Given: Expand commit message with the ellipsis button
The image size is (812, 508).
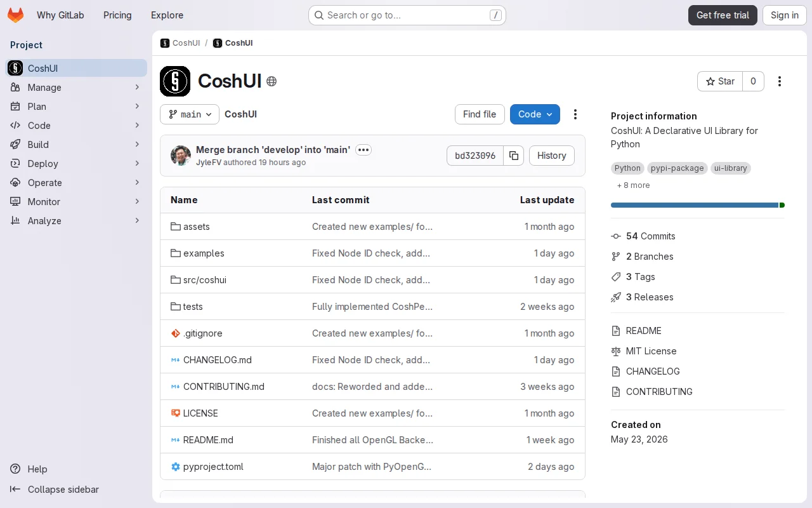Looking at the screenshot, I should click(x=363, y=150).
